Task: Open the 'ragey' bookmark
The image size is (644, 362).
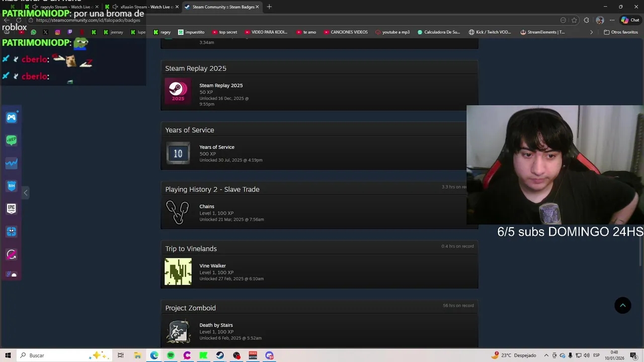Action: (x=162, y=32)
